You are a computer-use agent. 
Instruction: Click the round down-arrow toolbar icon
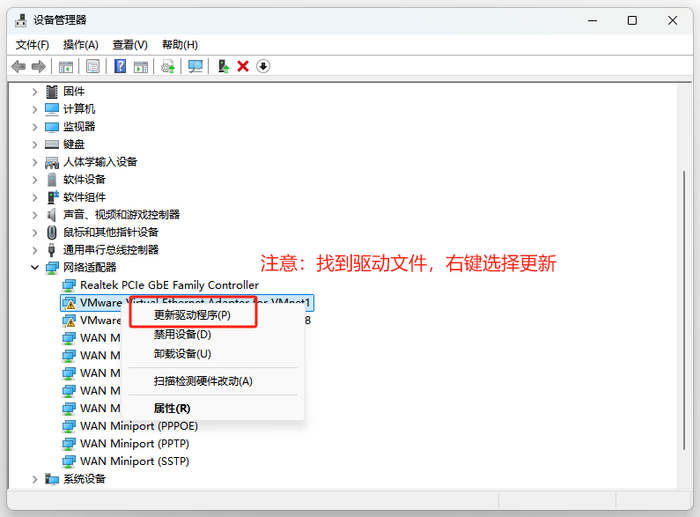point(263,67)
